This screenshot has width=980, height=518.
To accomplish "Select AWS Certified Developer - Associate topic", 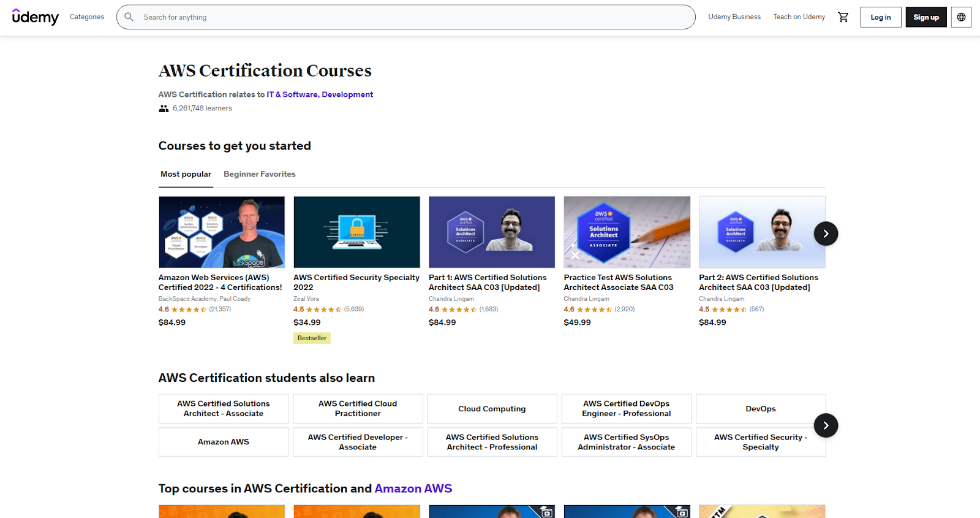I will [358, 442].
